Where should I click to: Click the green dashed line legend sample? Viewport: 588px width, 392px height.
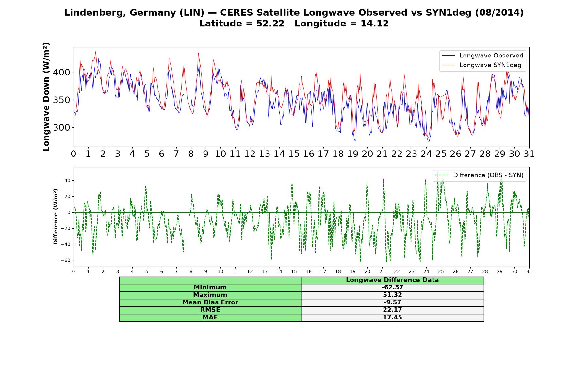(442, 175)
